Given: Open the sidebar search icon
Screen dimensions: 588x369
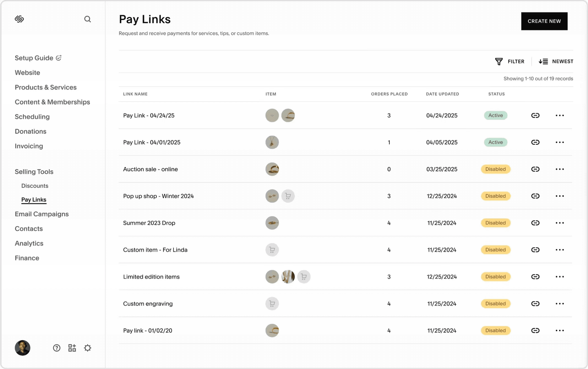Looking at the screenshot, I should tap(88, 19).
